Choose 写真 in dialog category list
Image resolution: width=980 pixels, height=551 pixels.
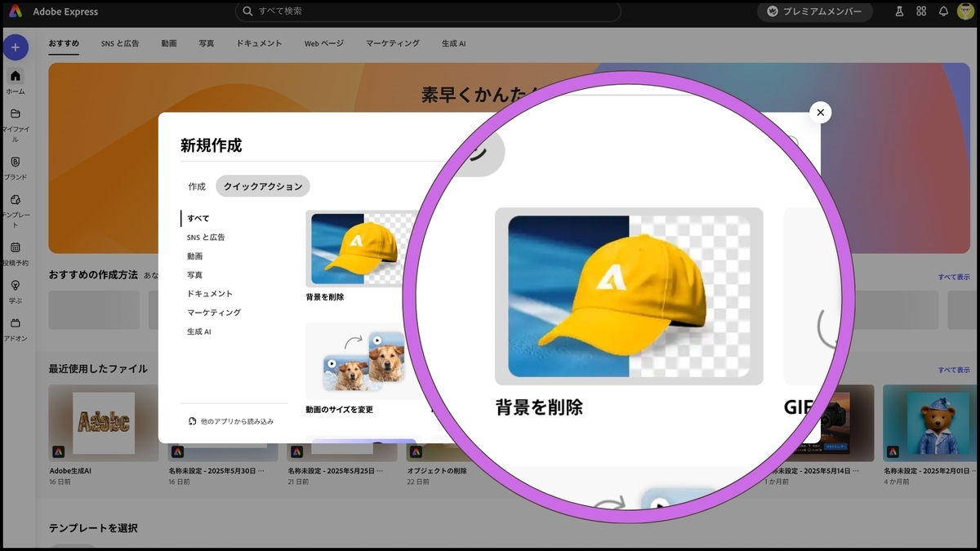(x=194, y=275)
